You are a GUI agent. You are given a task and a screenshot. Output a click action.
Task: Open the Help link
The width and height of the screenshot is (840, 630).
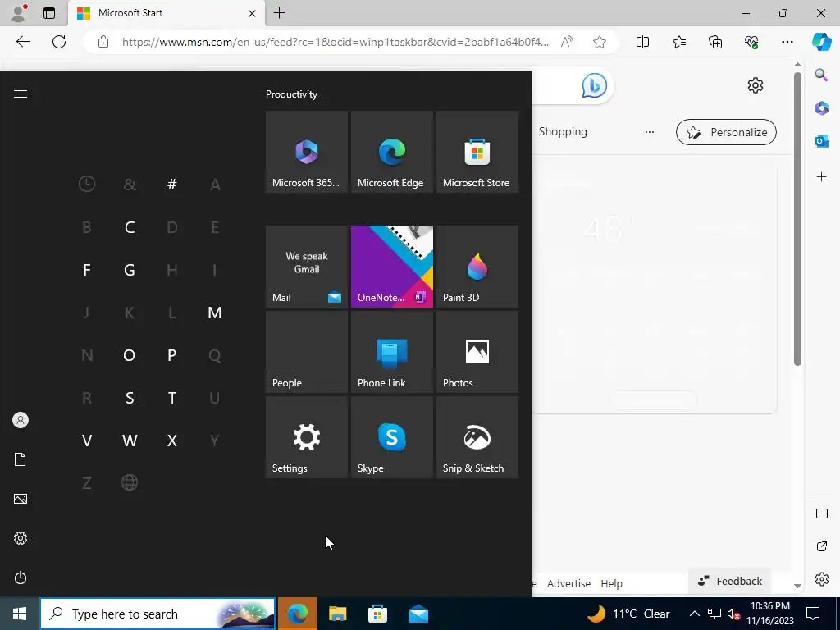pyautogui.click(x=611, y=583)
